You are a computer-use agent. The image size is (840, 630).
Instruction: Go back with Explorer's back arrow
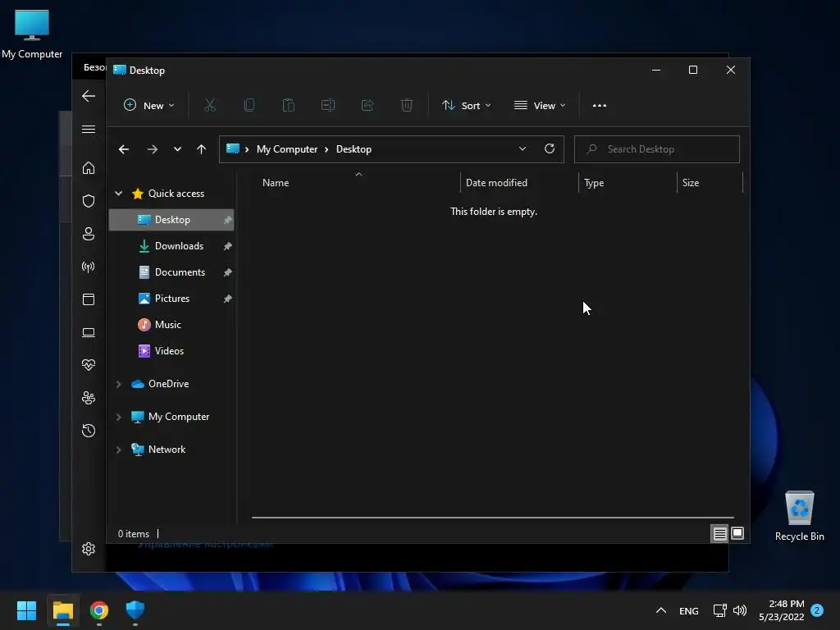tap(124, 149)
